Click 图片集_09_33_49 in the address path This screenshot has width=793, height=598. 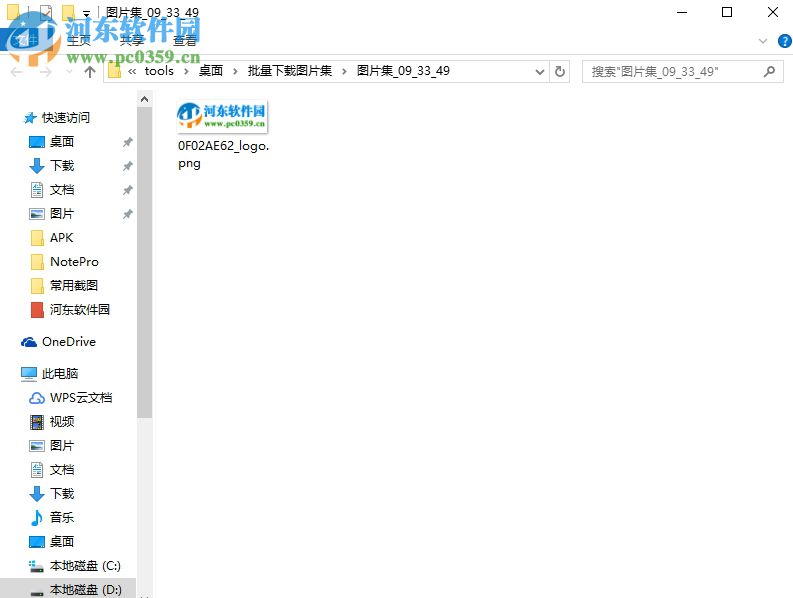[403, 71]
